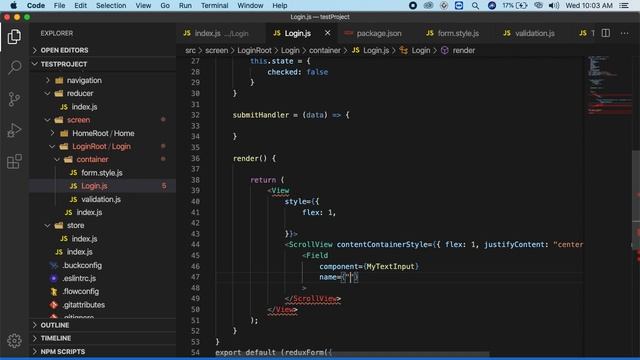
Task: Open the Source Control view
Action: pyautogui.click(x=14, y=99)
